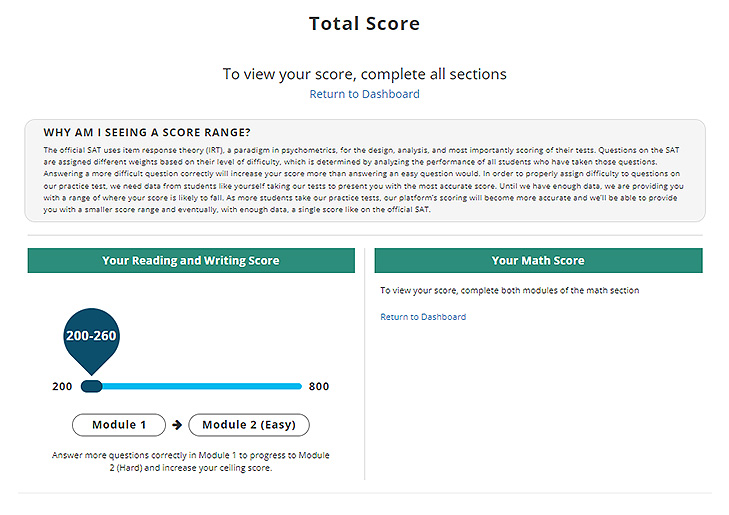This screenshot has width=729, height=515.
Task: Select the Module 2 (Easy) pill button
Action: coord(249,425)
